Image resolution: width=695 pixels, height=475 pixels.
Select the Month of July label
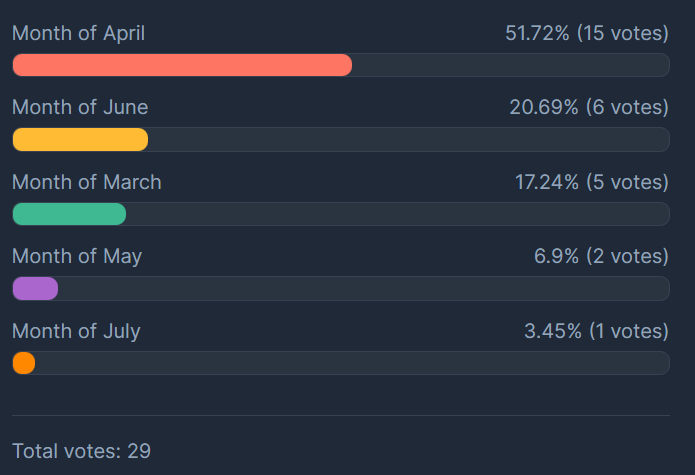pos(76,331)
